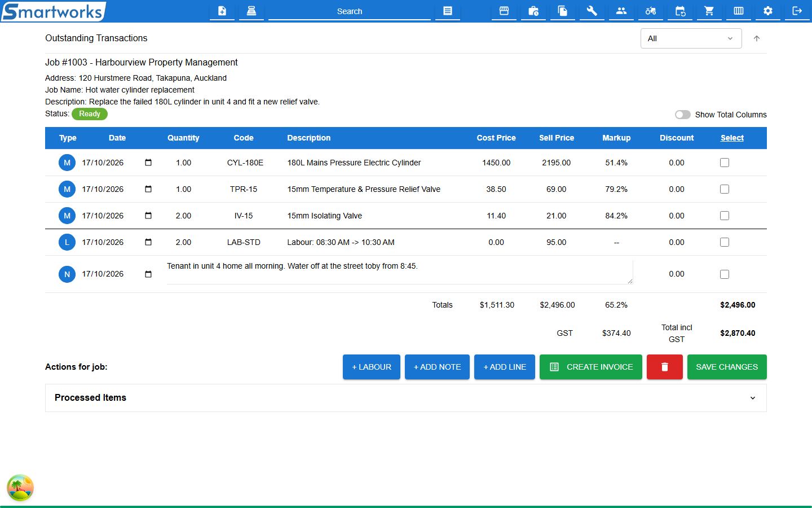
Task: Click the tenant note text area
Action: [400, 272]
